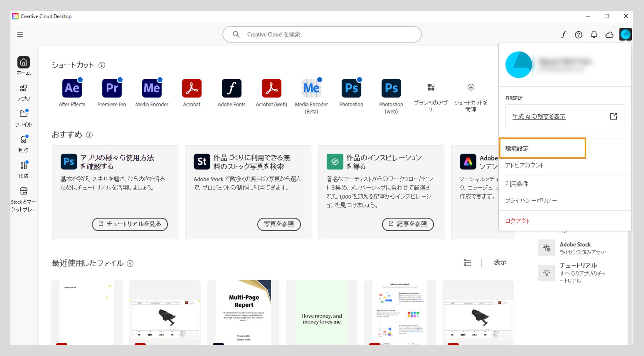Open the hamburger navigation menu
The image size is (644, 356).
(x=20, y=34)
